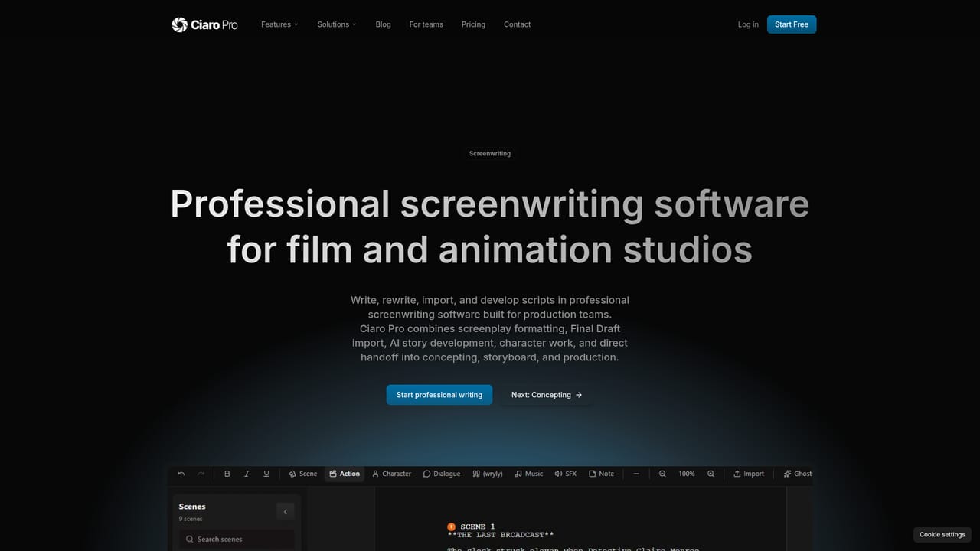Image resolution: width=980 pixels, height=551 pixels.
Task: Select the (wryly) parenthetical element
Action: pyautogui.click(x=488, y=474)
